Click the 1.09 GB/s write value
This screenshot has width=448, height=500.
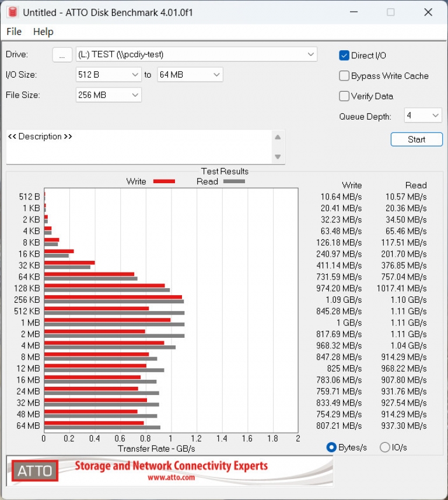(x=344, y=300)
